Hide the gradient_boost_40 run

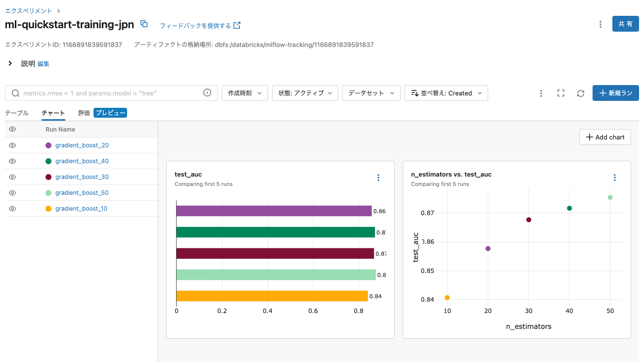tap(13, 161)
